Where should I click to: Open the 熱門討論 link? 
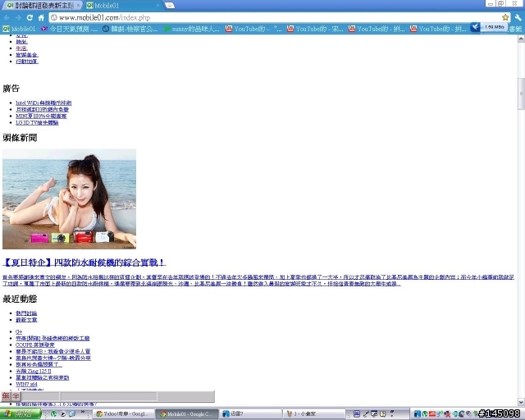[x=26, y=313]
